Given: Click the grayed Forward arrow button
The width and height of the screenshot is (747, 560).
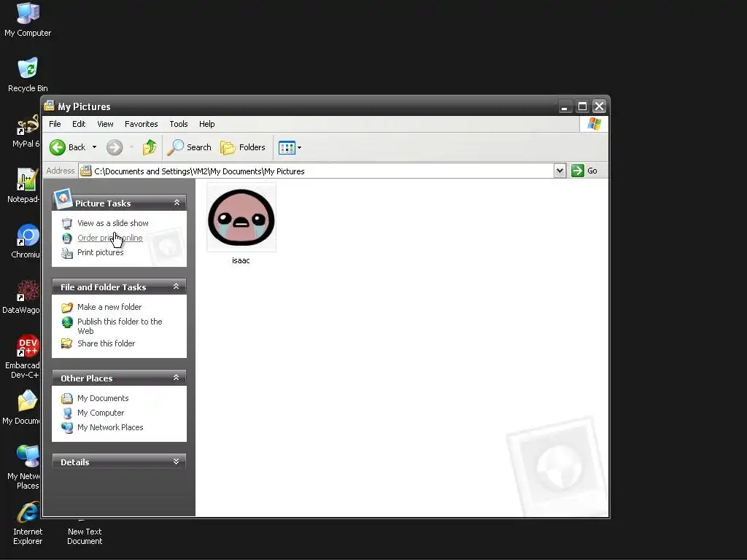Looking at the screenshot, I should [x=115, y=147].
